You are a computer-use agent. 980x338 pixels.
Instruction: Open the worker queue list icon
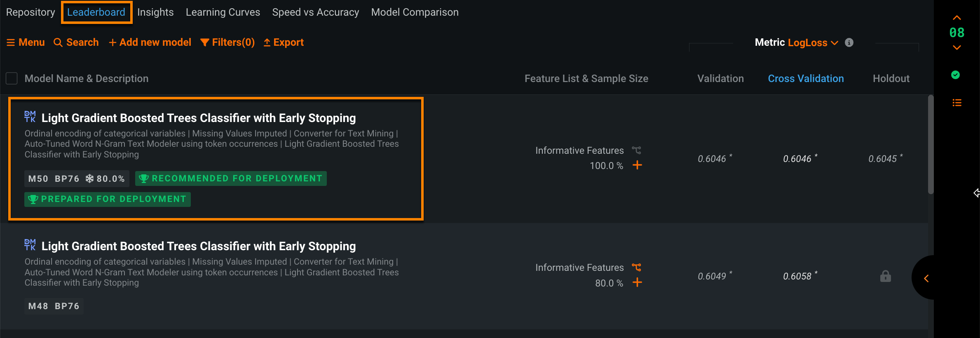[957, 103]
